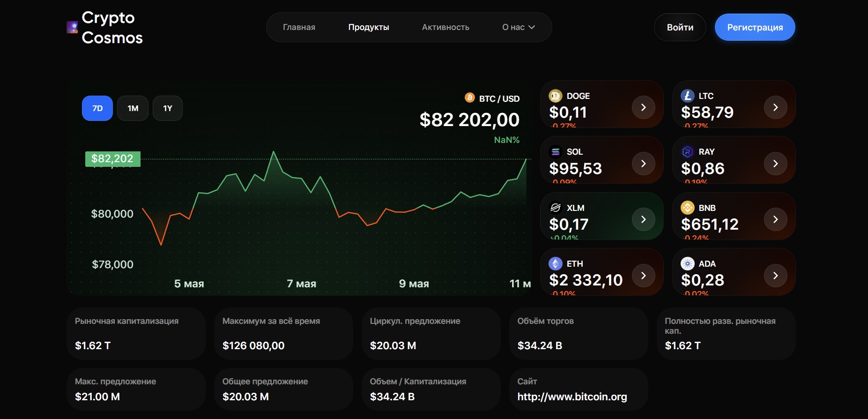Click the BTC / USD pair label
Image resolution: width=868 pixels, height=419 pixels.
click(499, 99)
